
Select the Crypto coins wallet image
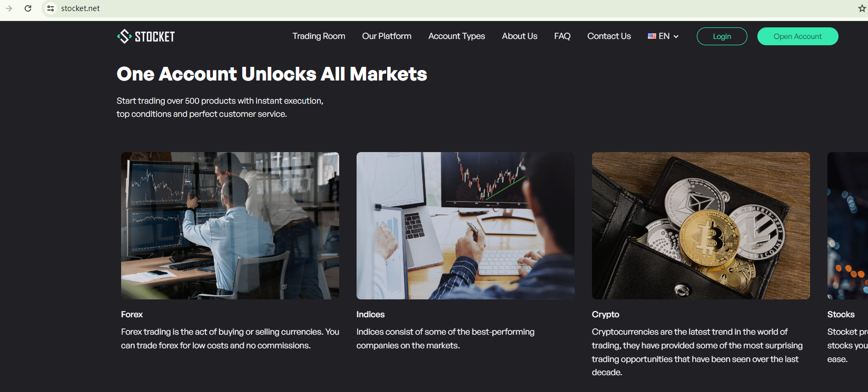tap(701, 226)
